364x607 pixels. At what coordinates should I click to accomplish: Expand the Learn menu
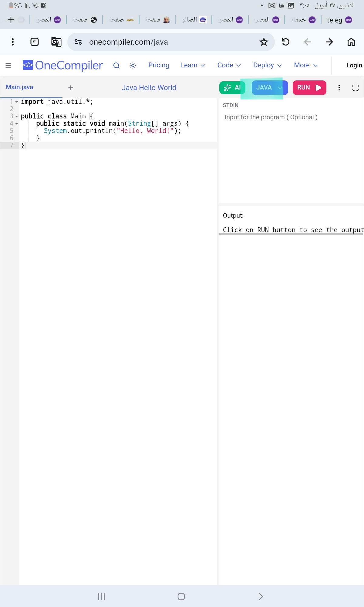[193, 65]
